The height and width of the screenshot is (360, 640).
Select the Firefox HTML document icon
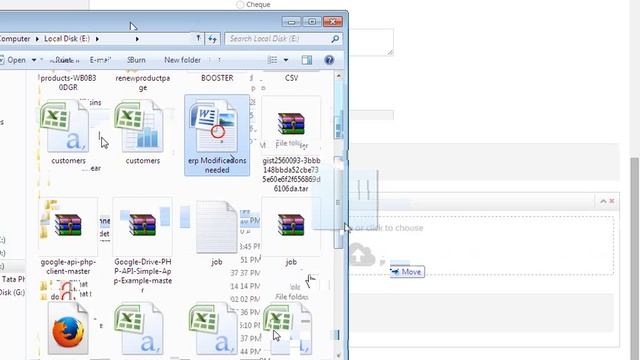pyautogui.click(x=68, y=329)
